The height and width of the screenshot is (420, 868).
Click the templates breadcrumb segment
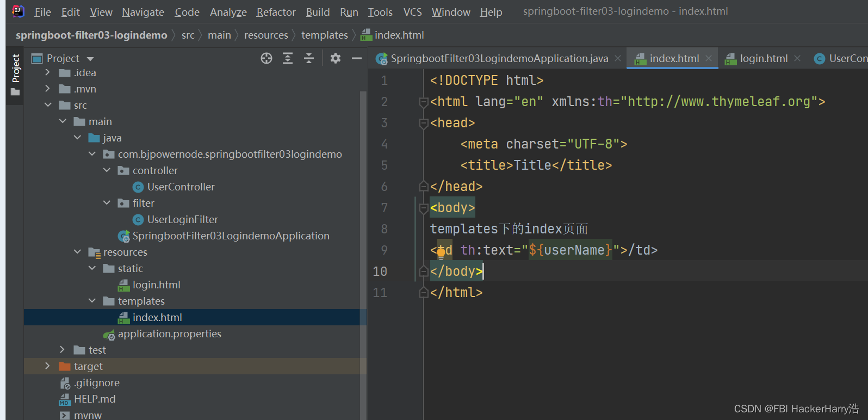coord(325,35)
